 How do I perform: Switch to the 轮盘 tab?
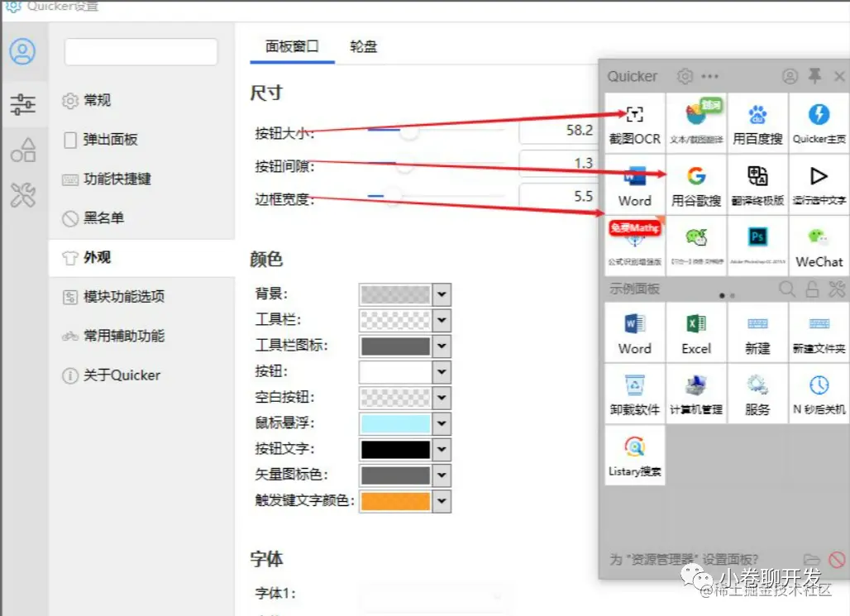(363, 46)
